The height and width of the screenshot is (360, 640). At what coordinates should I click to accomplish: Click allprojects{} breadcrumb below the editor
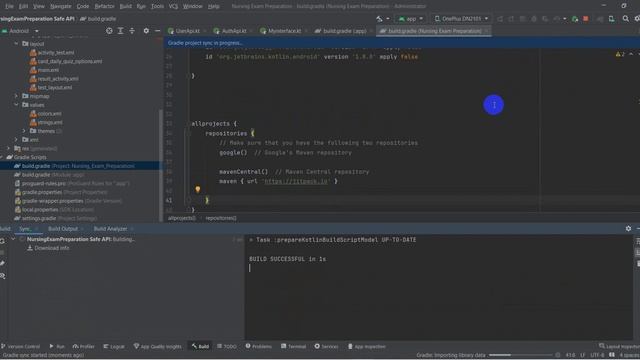click(182, 218)
